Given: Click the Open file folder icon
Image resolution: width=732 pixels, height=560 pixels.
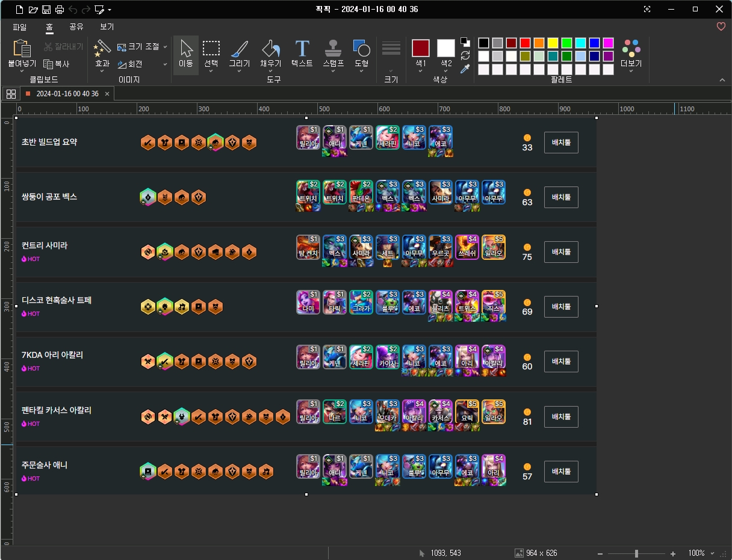Looking at the screenshot, I should tap(33, 10).
